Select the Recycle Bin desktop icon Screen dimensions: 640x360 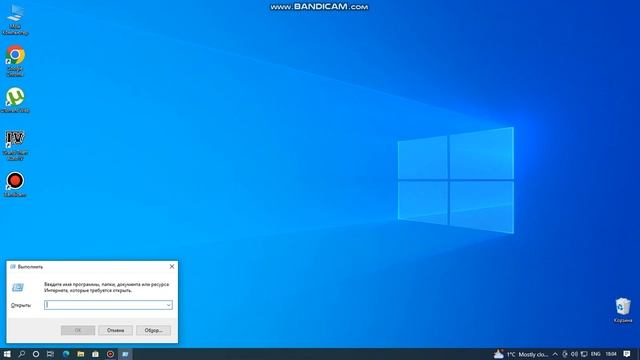tap(623, 310)
